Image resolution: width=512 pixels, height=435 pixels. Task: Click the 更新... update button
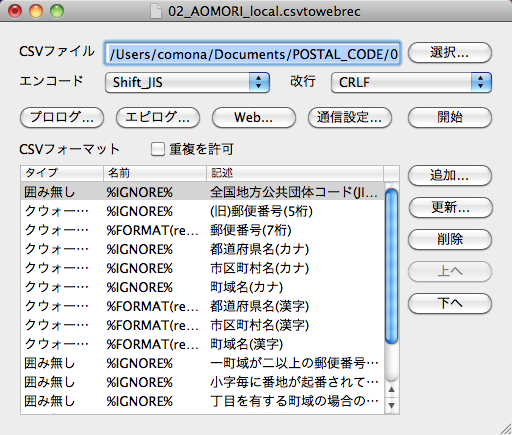point(450,207)
